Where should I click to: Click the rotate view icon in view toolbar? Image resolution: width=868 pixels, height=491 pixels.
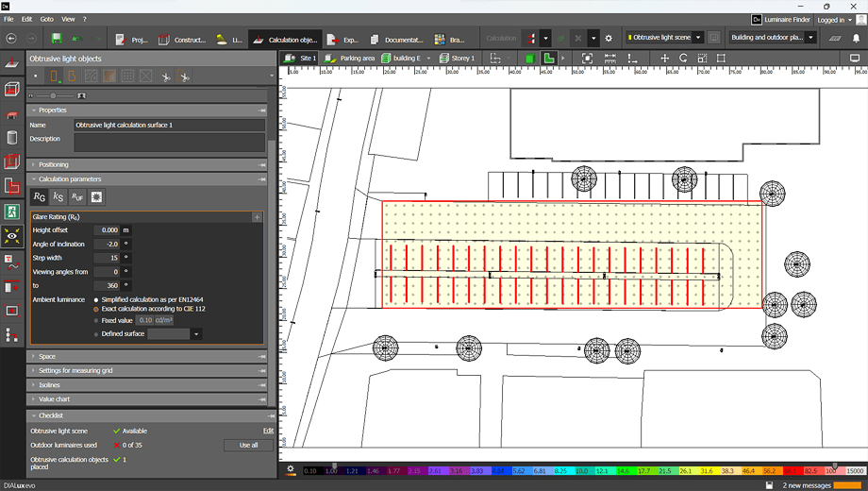point(683,59)
